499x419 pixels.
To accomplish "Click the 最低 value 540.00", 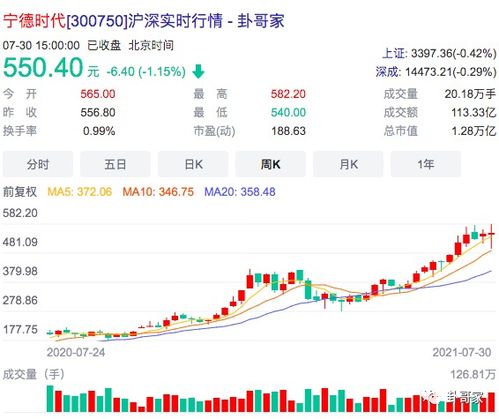I will tap(288, 112).
